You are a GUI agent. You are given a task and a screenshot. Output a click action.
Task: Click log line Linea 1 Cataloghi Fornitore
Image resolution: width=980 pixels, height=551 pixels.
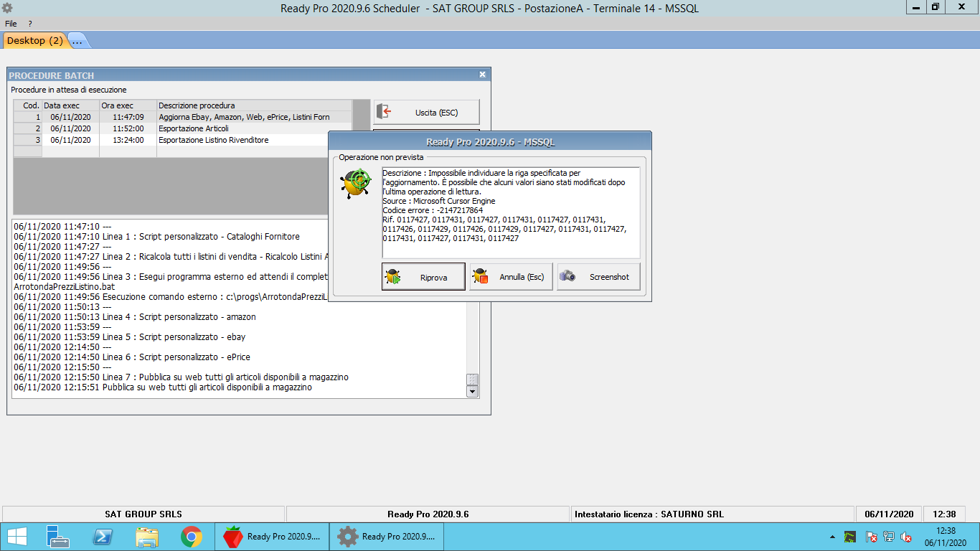(156, 237)
